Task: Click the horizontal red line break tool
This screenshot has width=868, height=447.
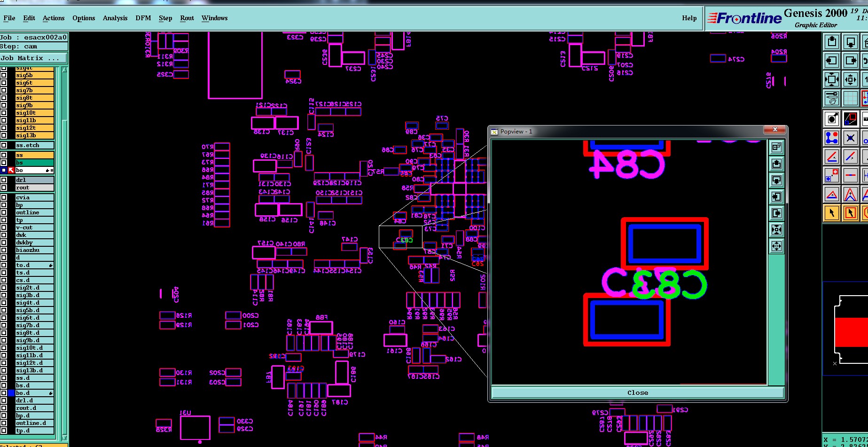Action: click(851, 175)
